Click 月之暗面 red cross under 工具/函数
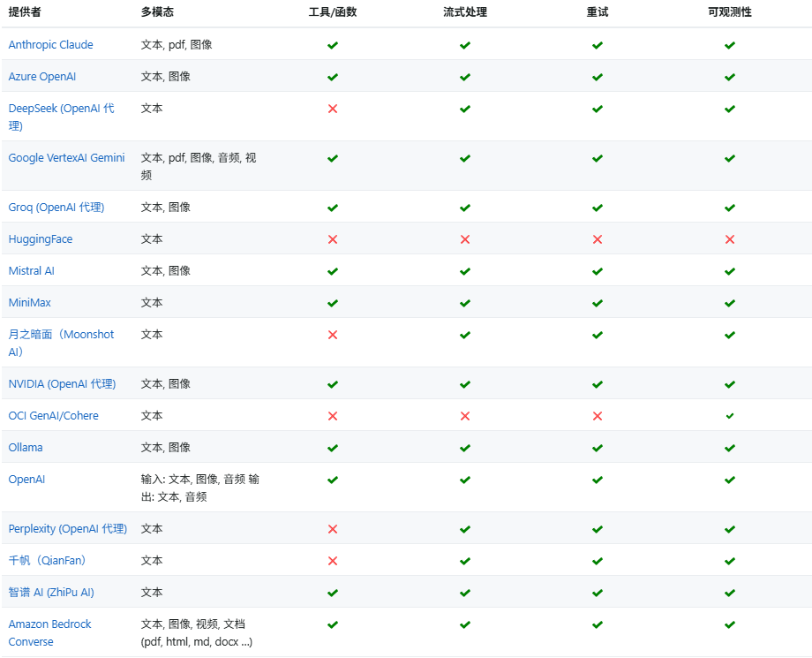 point(333,335)
